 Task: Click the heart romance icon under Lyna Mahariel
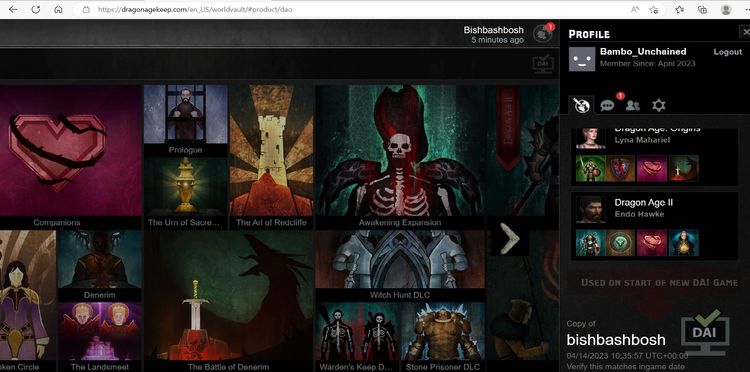click(651, 168)
